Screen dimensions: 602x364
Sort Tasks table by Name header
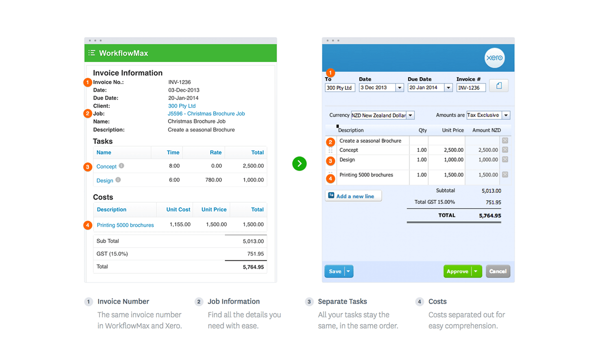103,152
